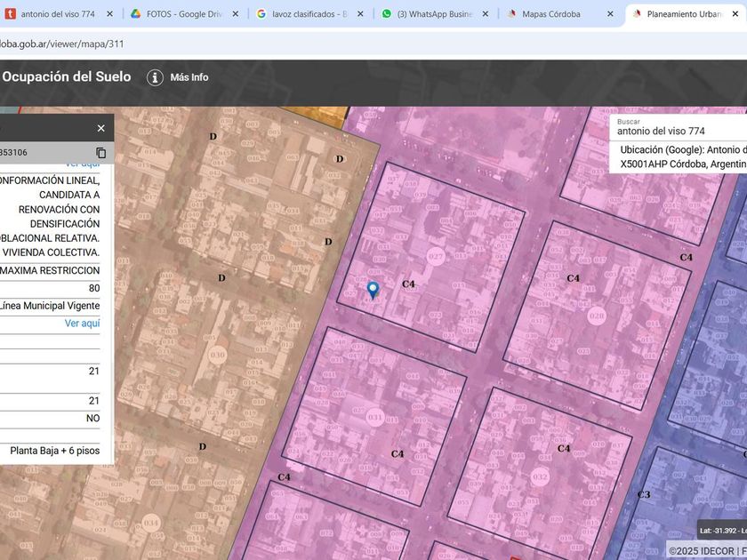
Task: Close the Mapas Córdoba tab
Action: pos(610,14)
